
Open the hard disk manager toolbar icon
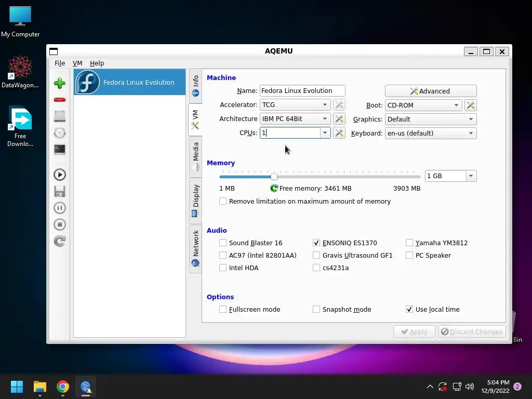(60, 116)
